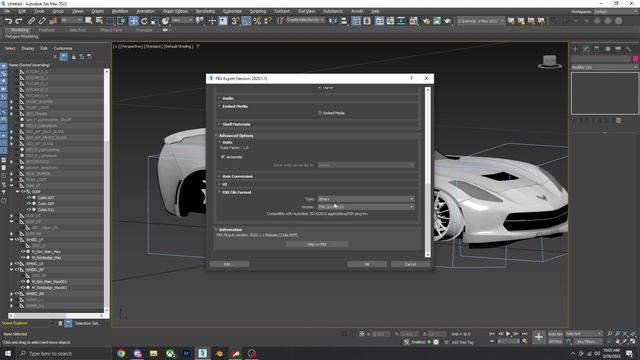The width and height of the screenshot is (640, 360).
Task: Activate the Select and Scale tool
Action: (155, 21)
